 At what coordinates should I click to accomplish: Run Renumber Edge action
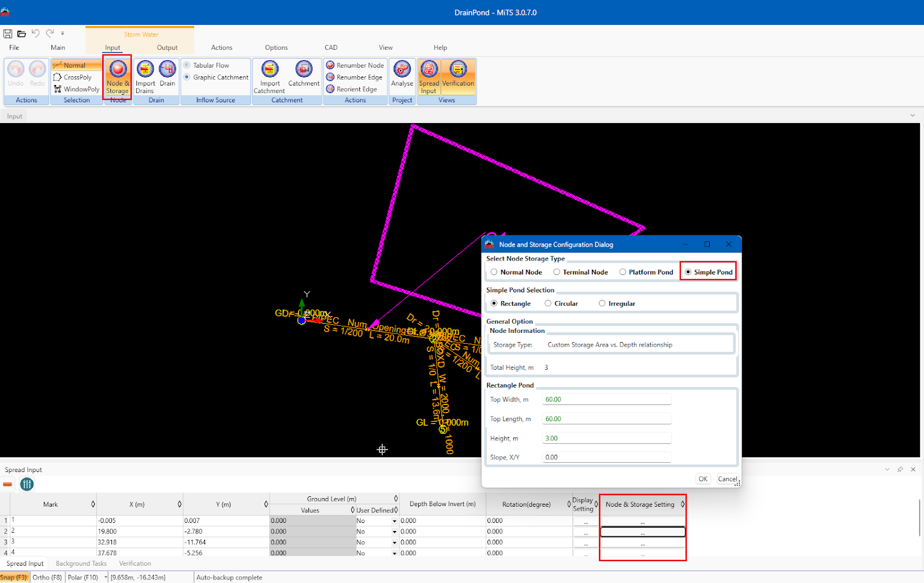(355, 77)
